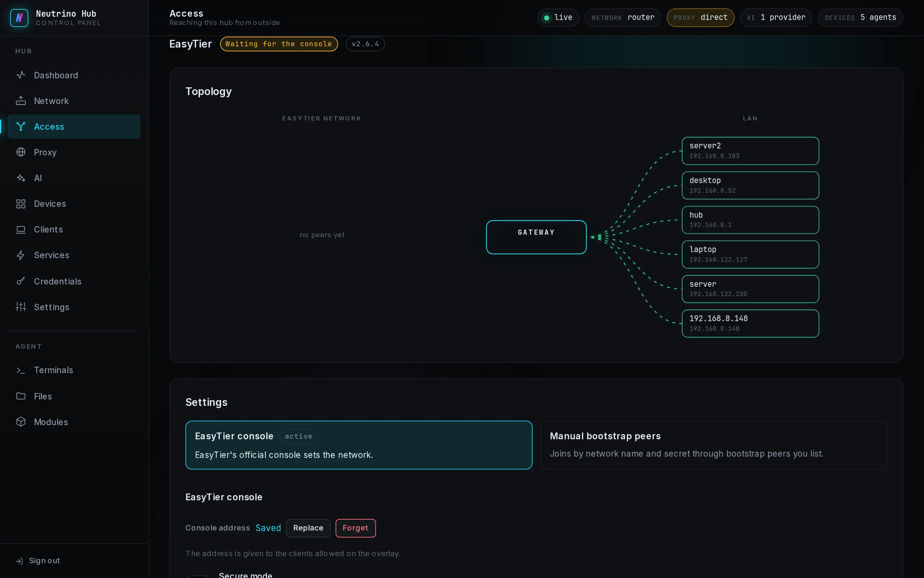The width and height of the screenshot is (924, 578).
Task: Select the GATEWAY node in topology
Action: click(536, 237)
